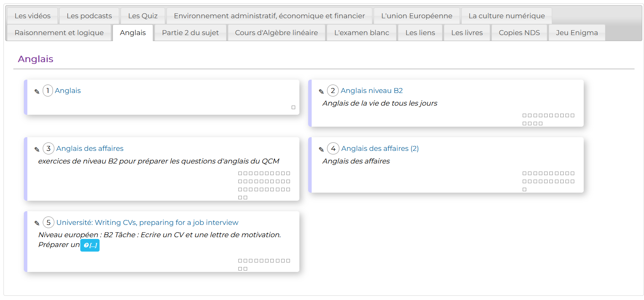Open the Anglais niveau B2 section link
The width and height of the screenshot is (644, 300).
coord(372,91)
